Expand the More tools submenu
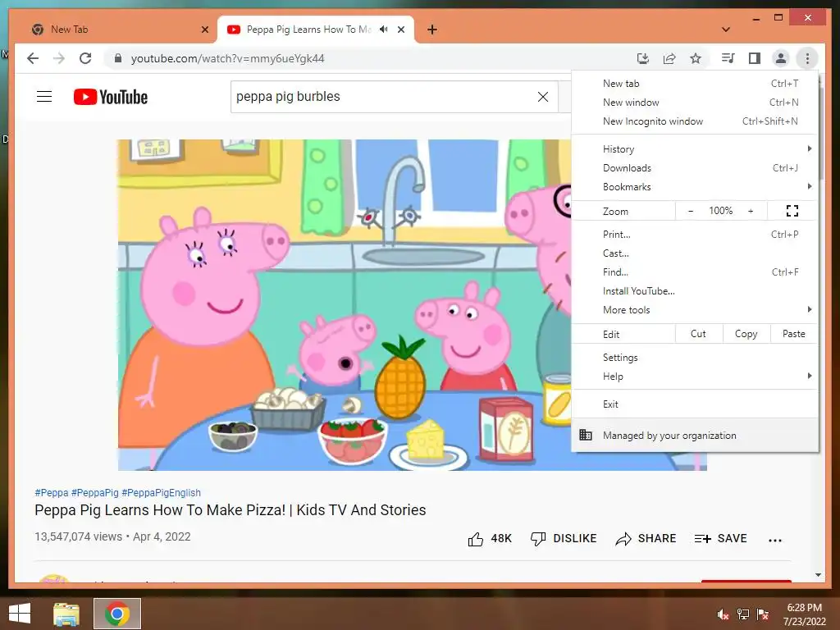This screenshot has height=630, width=840. pyautogui.click(x=695, y=309)
